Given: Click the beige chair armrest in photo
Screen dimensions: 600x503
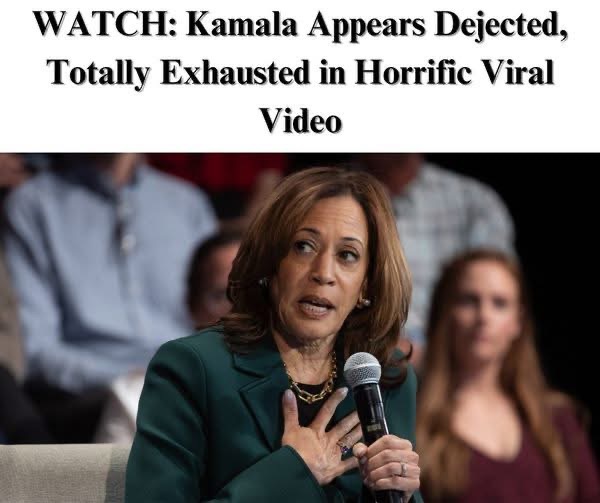Looking at the screenshot, I should 63,473.
